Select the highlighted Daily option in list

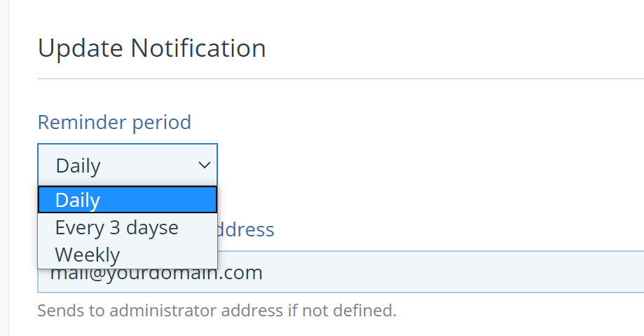127,200
